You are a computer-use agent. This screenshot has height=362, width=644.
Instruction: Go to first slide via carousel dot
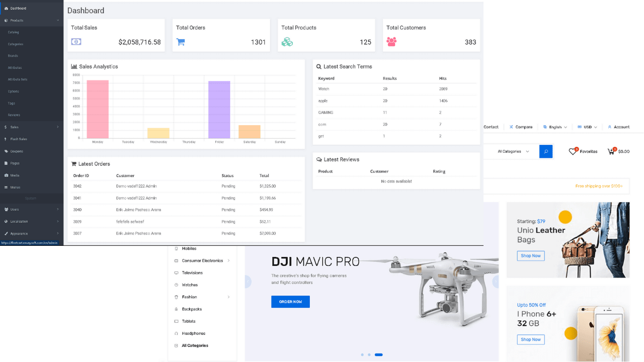[362, 355]
